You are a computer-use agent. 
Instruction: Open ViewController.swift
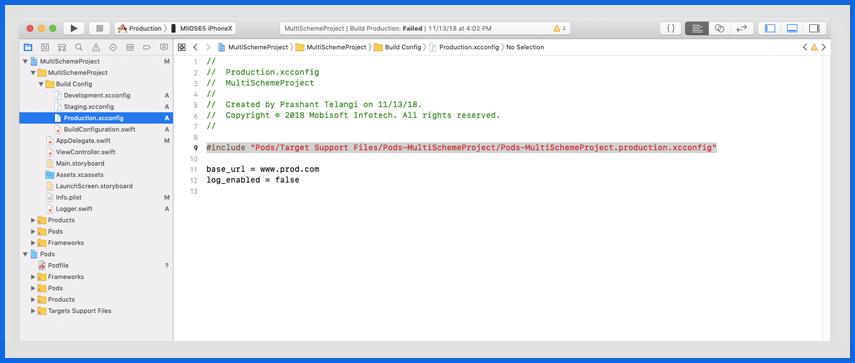coord(97,152)
